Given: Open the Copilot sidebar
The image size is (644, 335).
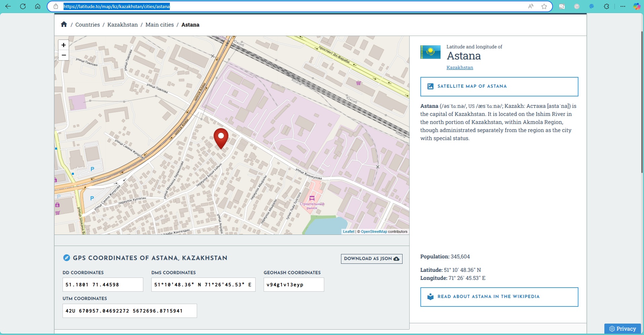Looking at the screenshot, I should [636, 6].
